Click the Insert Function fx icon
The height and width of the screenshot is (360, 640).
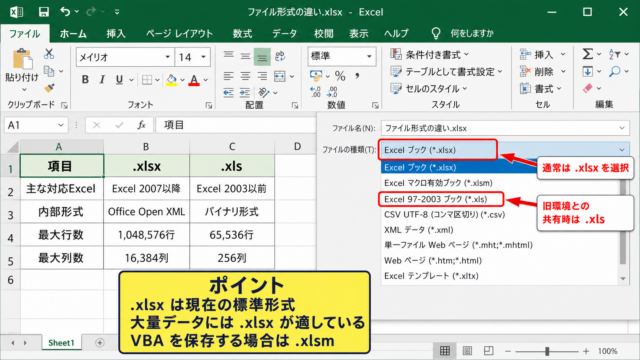pos(141,125)
